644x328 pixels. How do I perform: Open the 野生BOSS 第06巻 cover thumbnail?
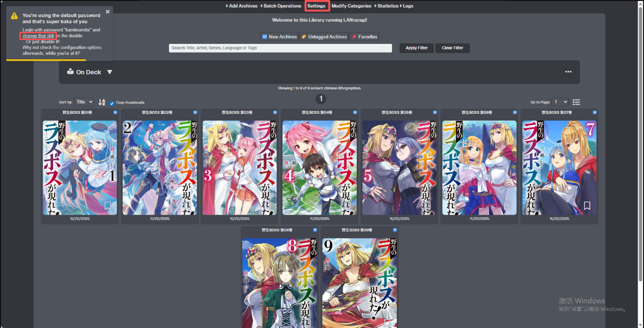coord(479,168)
